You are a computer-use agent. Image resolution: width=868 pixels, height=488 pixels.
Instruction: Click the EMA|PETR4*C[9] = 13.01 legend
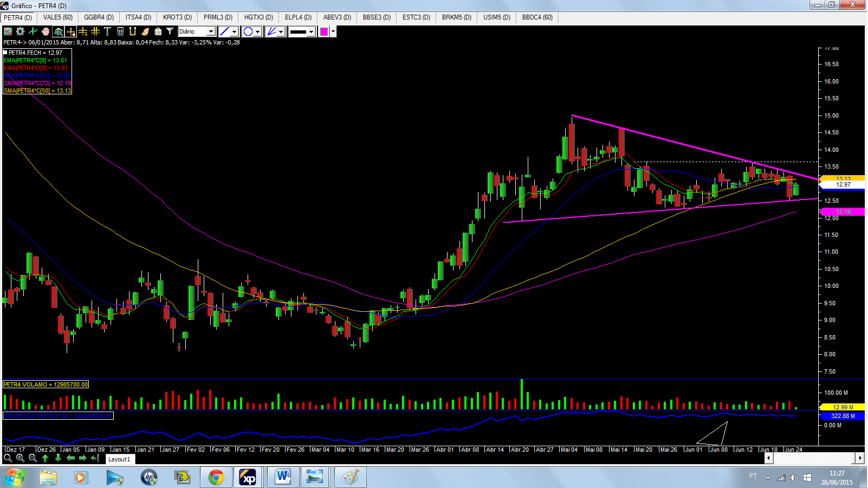(x=36, y=60)
